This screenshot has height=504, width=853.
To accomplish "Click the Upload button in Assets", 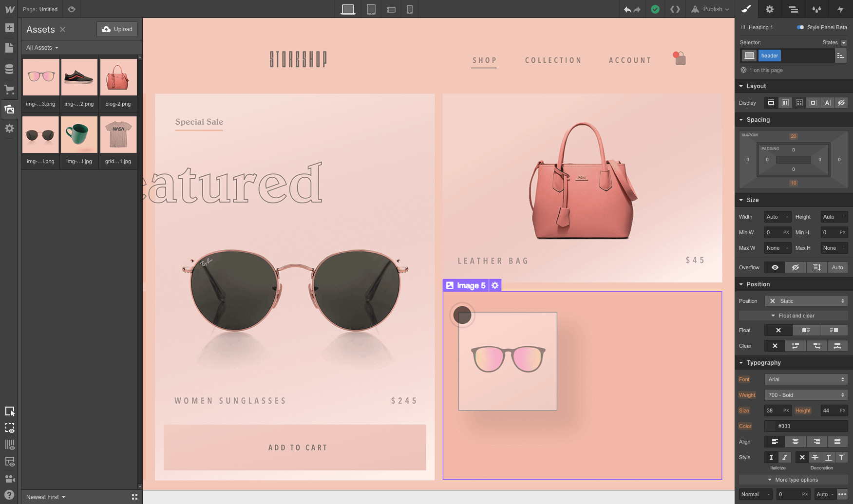I will [117, 29].
